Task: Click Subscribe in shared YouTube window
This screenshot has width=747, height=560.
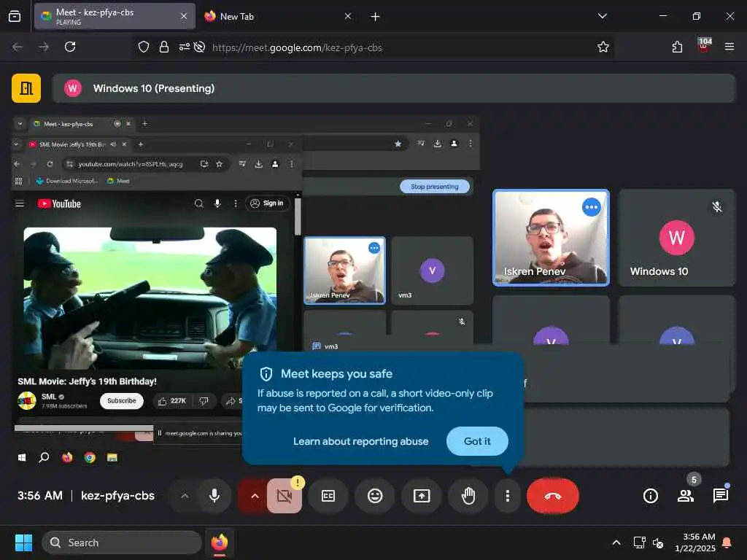Action: 122,401
